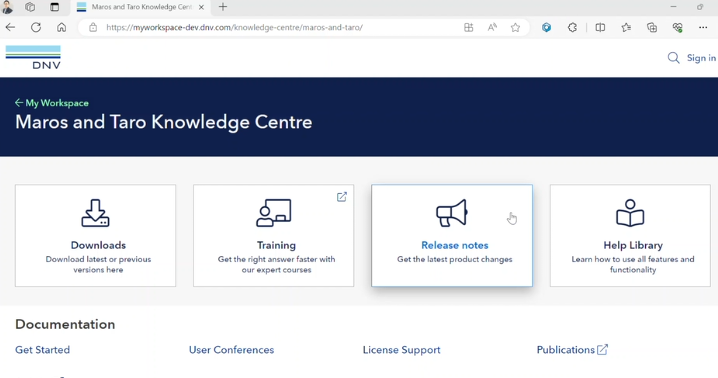Open split screen view

(x=600, y=27)
